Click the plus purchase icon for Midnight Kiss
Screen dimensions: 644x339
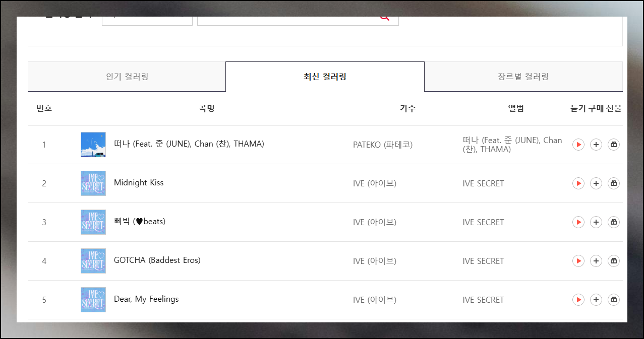[596, 183]
